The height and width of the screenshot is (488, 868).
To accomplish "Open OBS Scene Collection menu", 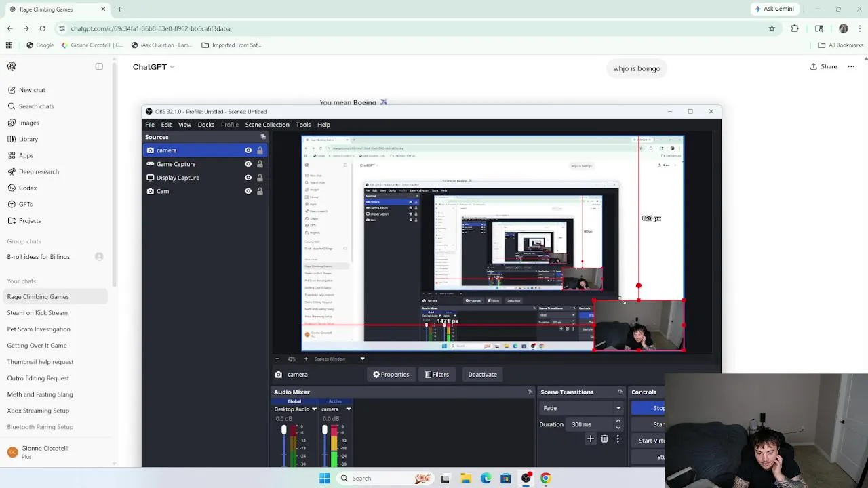I will tap(267, 125).
